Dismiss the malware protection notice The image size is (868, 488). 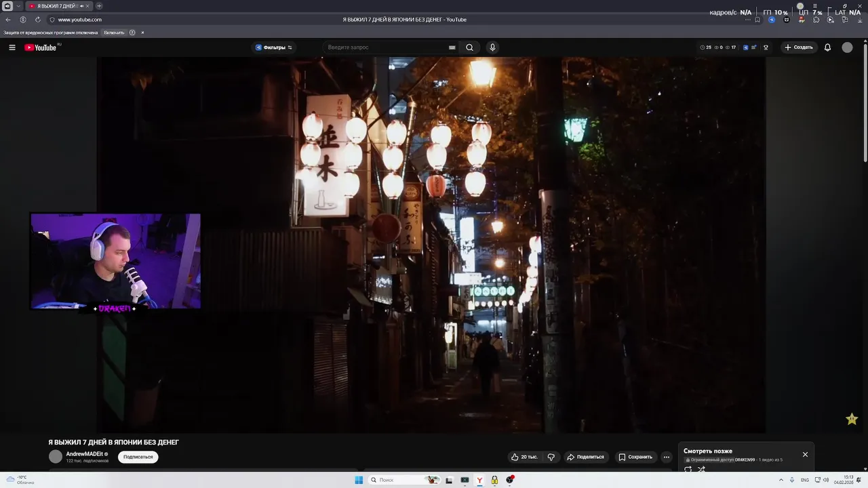142,33
